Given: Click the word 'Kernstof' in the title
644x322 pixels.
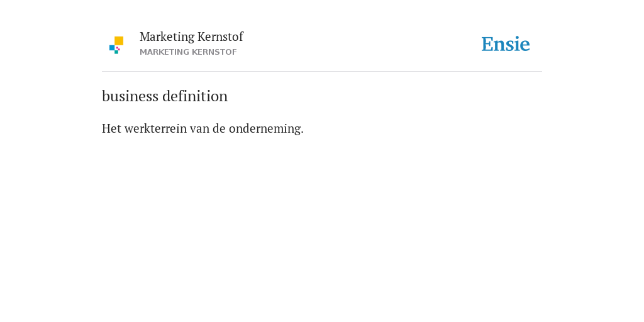Looking at the screenshot, I should point(220,36).
